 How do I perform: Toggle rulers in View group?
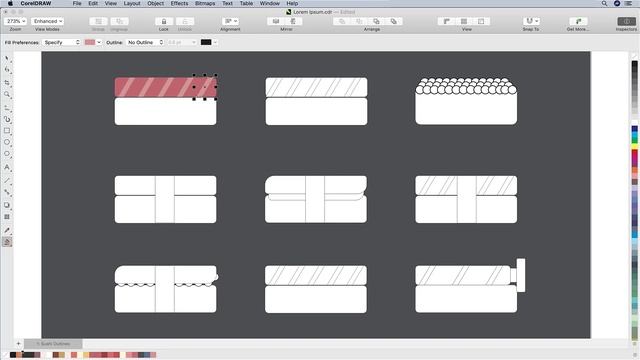[447, 21]
